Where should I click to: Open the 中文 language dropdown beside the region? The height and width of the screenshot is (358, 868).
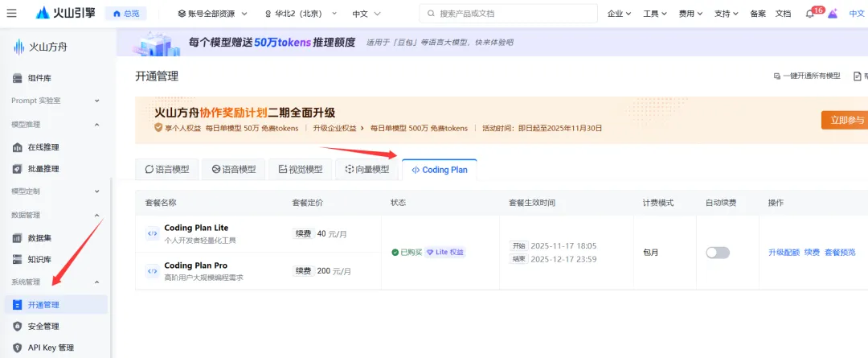click(x=366, y=14)
